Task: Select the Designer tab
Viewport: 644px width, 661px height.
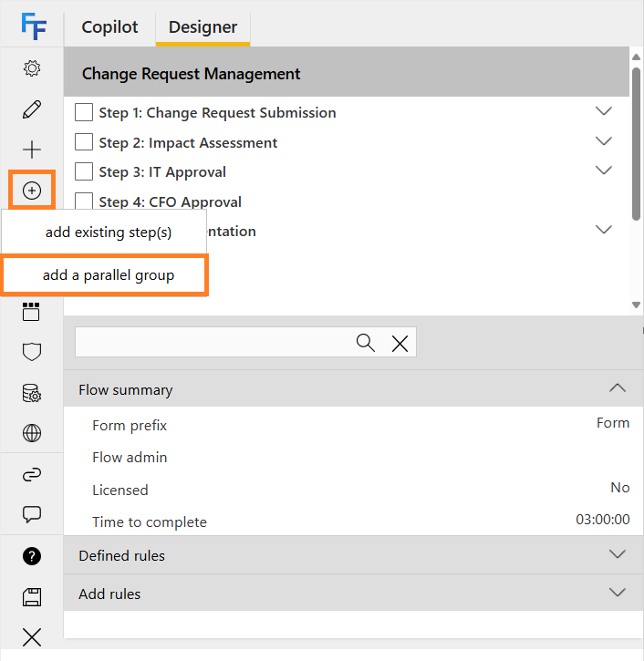Action: tap(203, 27)
